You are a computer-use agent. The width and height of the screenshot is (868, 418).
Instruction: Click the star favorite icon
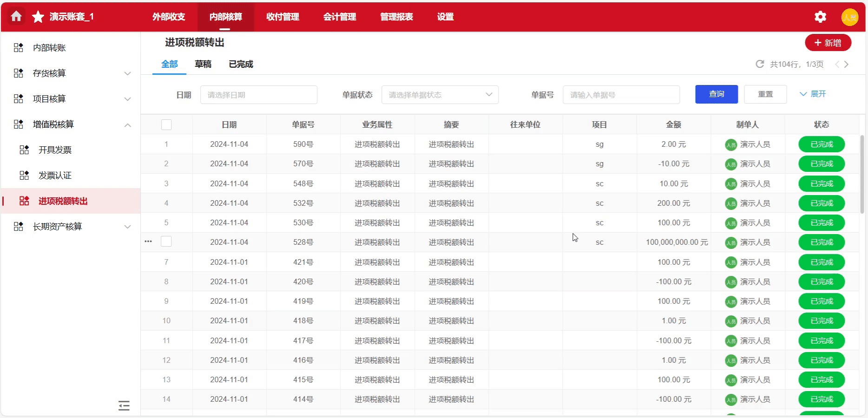[38, 17]
